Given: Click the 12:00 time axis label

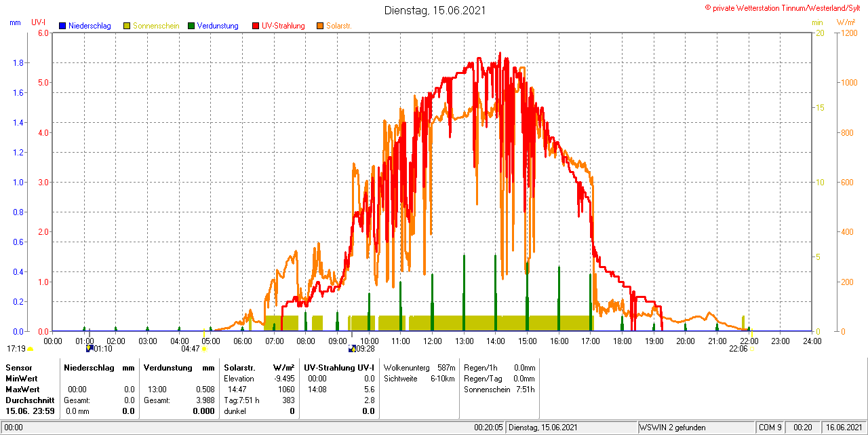Looking at the screenshot, I should pos(432,341).
